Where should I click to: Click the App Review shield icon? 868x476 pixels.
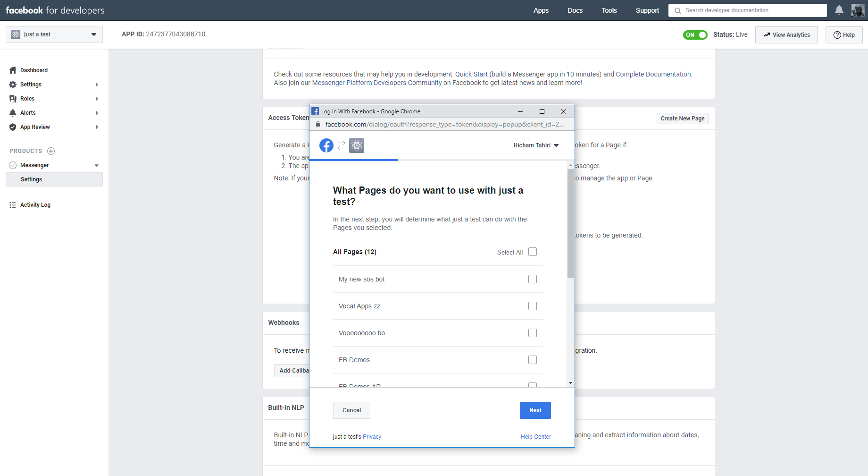click(13, 127)
